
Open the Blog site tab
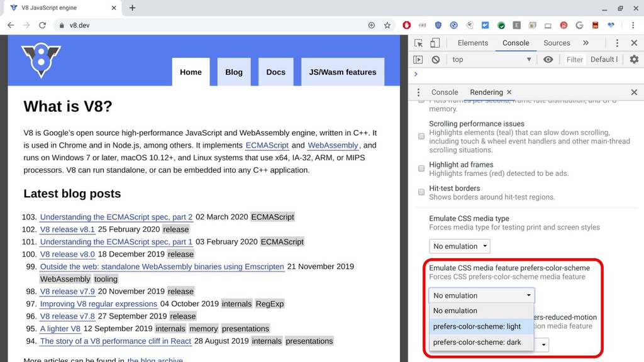point(234,72)
